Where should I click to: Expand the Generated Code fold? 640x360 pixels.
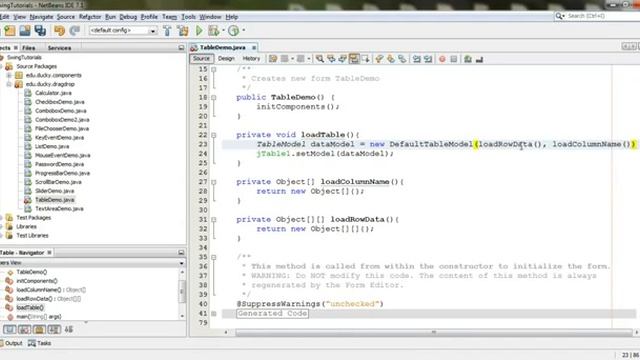click(x=213, y=313)
